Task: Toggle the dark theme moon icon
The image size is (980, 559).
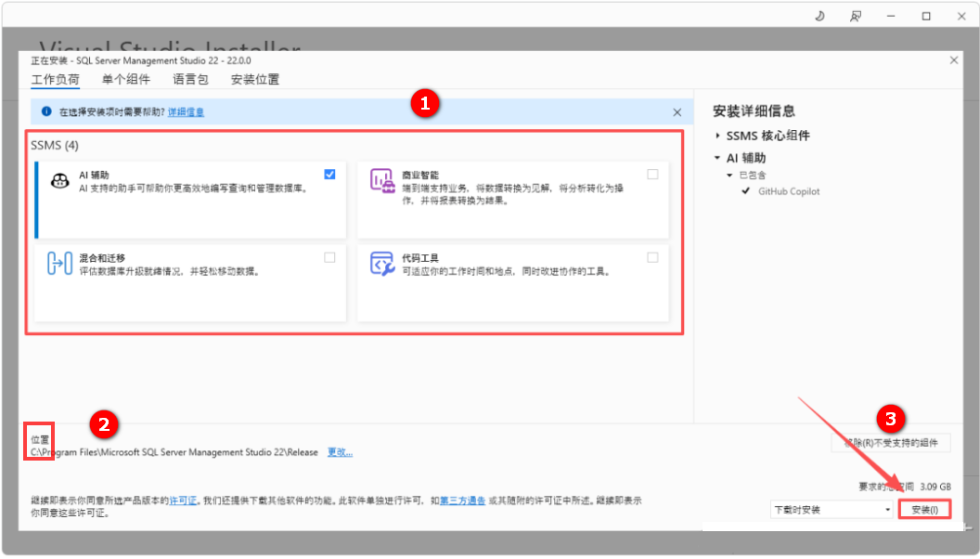Action: point(819,17)
